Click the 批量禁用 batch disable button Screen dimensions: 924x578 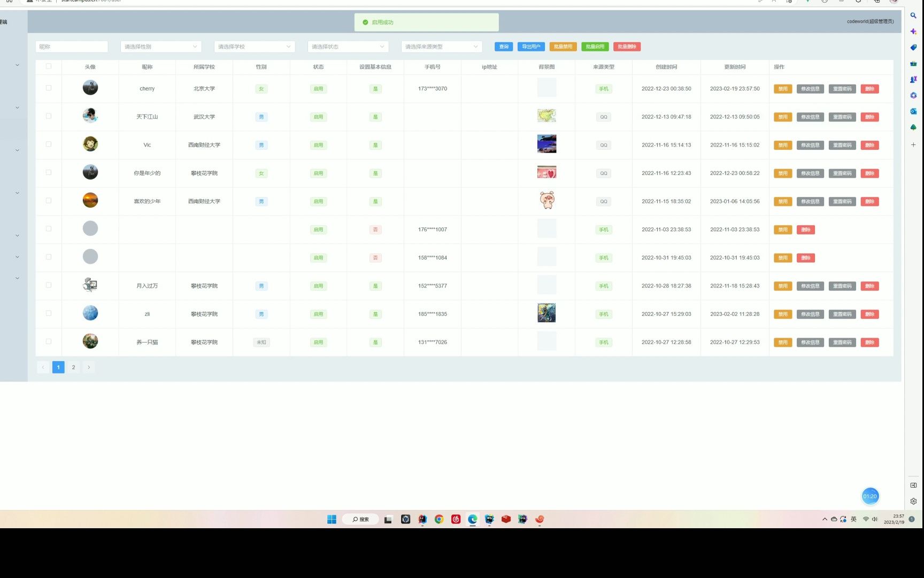(563, 47)
